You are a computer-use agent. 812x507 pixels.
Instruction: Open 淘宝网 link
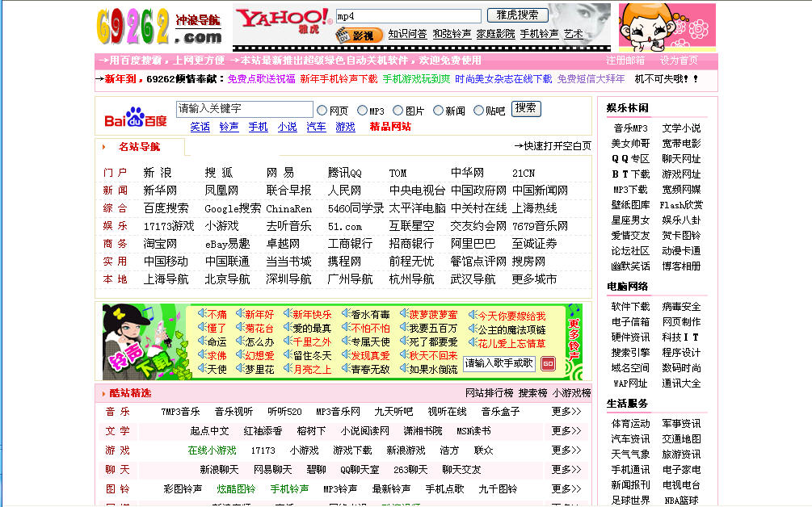coord(160,244)
